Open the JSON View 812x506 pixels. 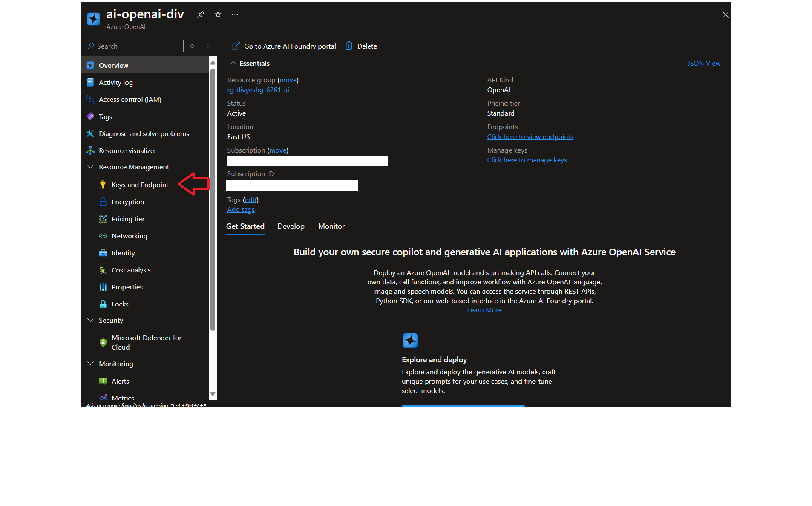704,63
